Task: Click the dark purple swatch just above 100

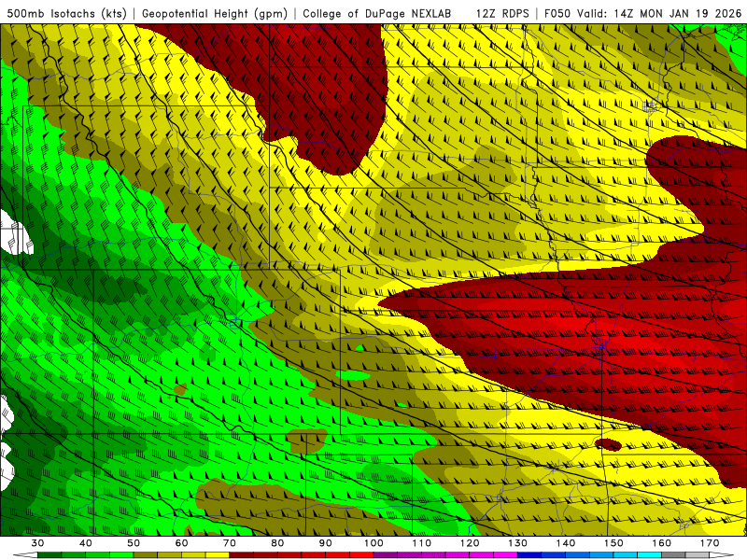Action: 386,554
